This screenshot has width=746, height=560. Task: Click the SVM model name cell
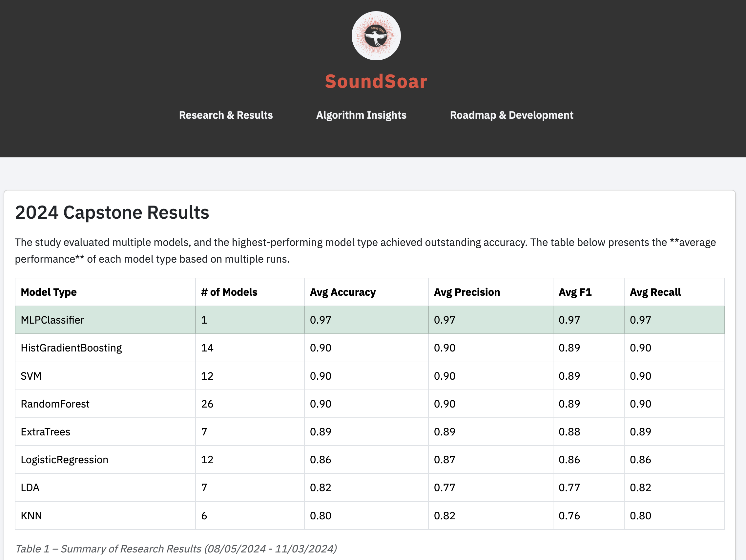31,376
